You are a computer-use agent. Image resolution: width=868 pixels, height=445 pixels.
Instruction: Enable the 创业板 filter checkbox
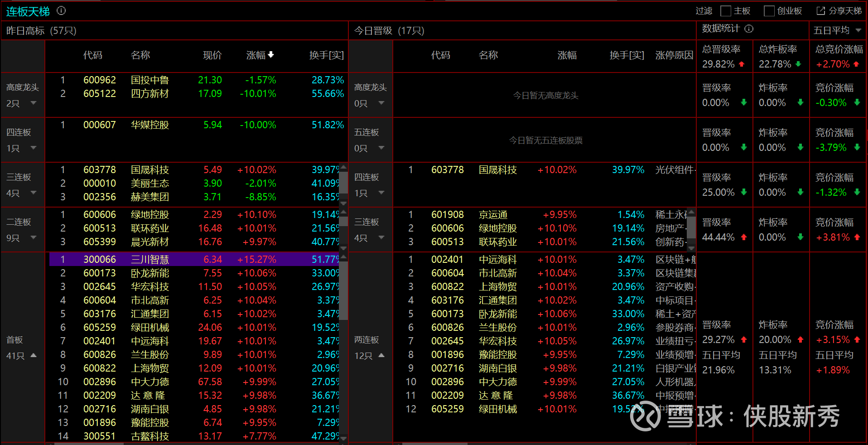(x=769, y=11)
